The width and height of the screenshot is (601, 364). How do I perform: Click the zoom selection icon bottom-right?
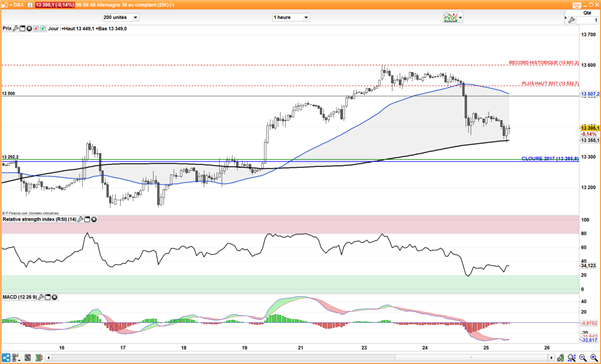572,357
